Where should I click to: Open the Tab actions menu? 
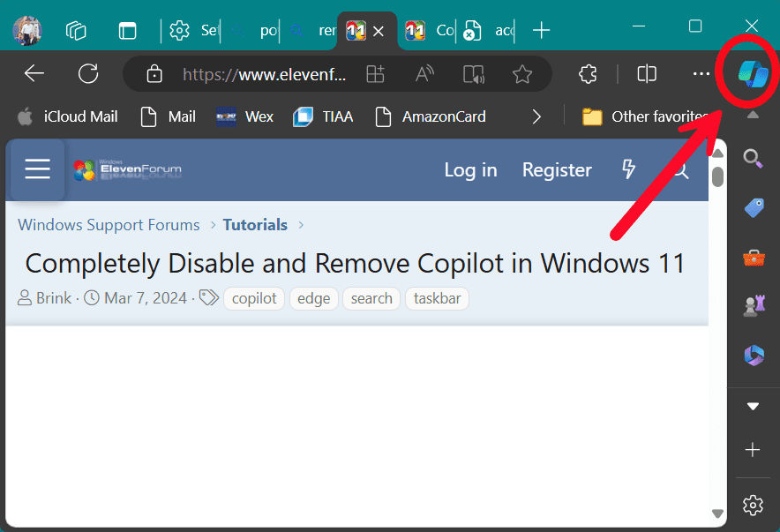127,30
